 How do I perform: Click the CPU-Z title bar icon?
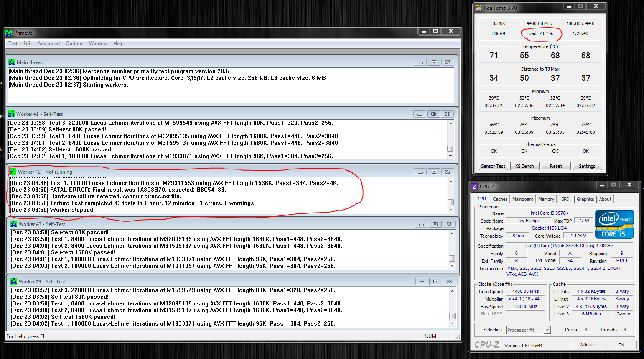[474, 186]
